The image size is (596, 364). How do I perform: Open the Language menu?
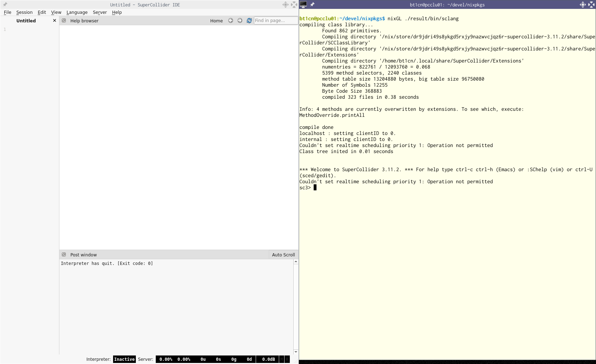click(x=77, y=12)
